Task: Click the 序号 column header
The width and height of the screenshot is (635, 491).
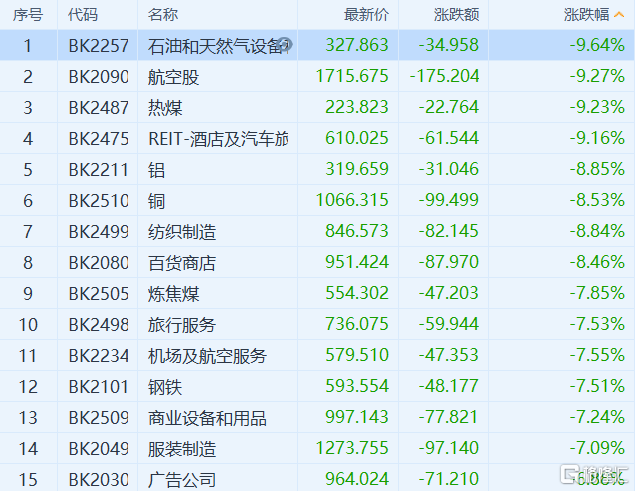Action: point(29,14)
